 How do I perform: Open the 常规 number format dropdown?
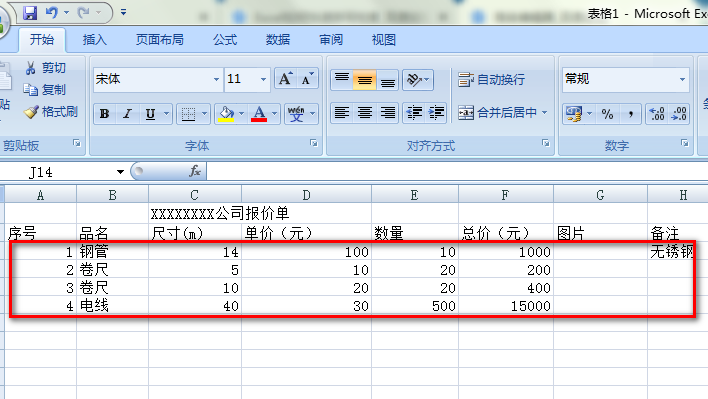click(682, 79)
